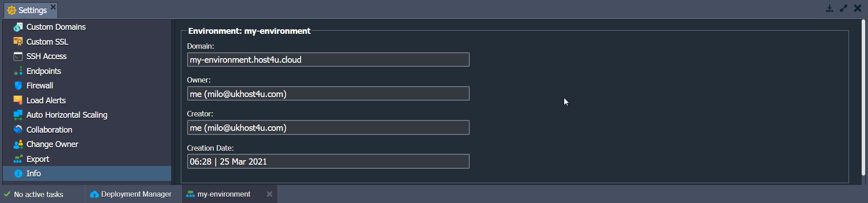Viewport: 868px width, 203px height.
Task: Click the Change Owner people icon
Action: [18, 144]
